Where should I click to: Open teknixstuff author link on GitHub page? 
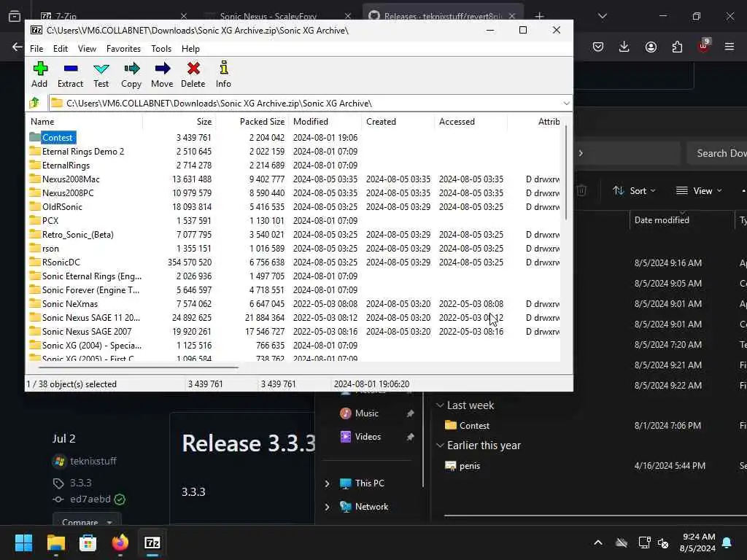(x=93, y=461)
